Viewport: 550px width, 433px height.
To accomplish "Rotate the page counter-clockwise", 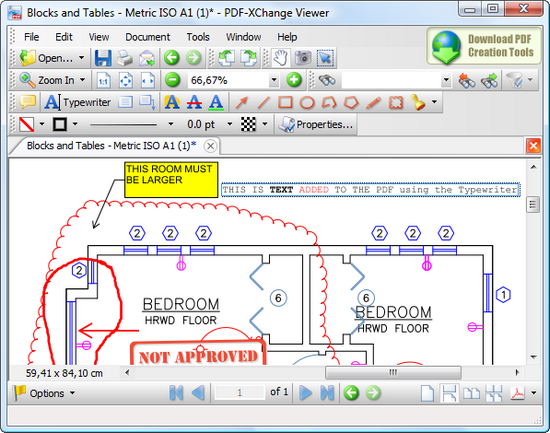I will click(x=227, y=58).
